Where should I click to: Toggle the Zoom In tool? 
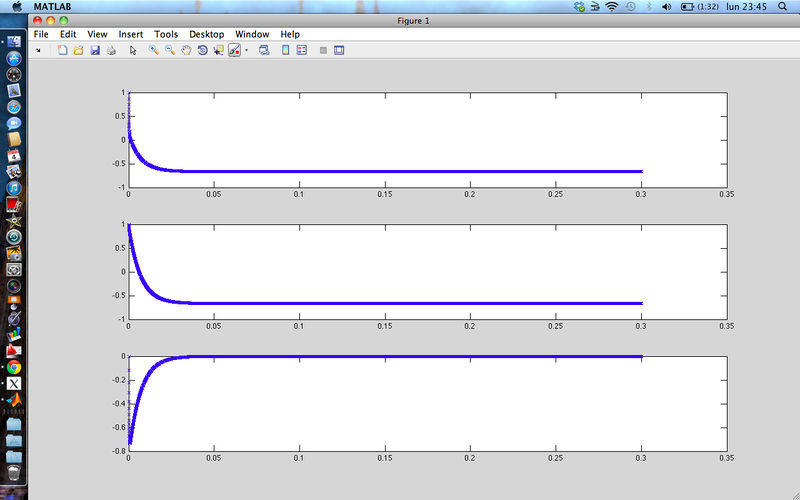pos(154,50)
